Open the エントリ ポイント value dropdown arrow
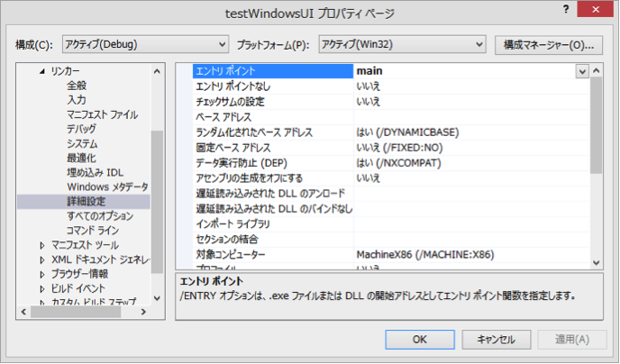The width and height of the screenshot is (620, 364). point(582,71)
